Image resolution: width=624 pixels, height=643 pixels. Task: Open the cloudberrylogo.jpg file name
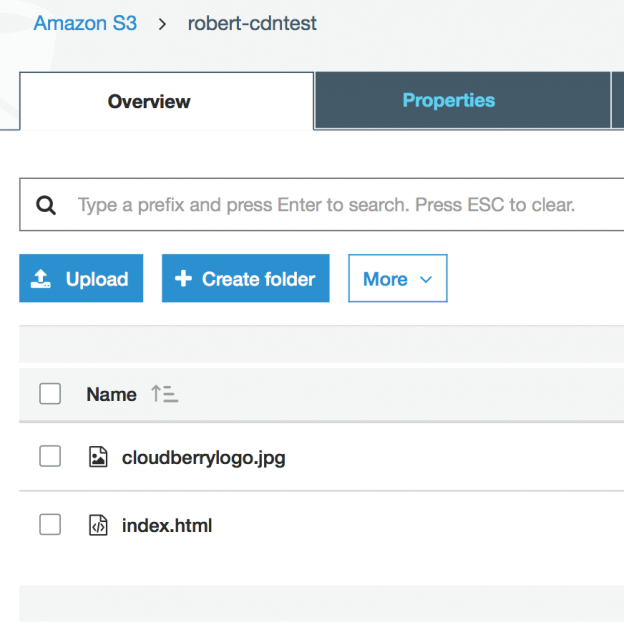(204, 458)
